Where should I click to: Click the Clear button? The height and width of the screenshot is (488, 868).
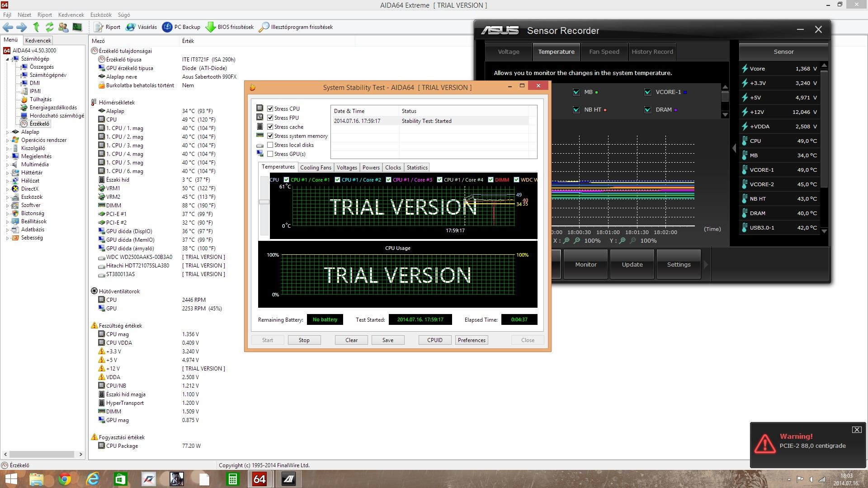(351, 340)
